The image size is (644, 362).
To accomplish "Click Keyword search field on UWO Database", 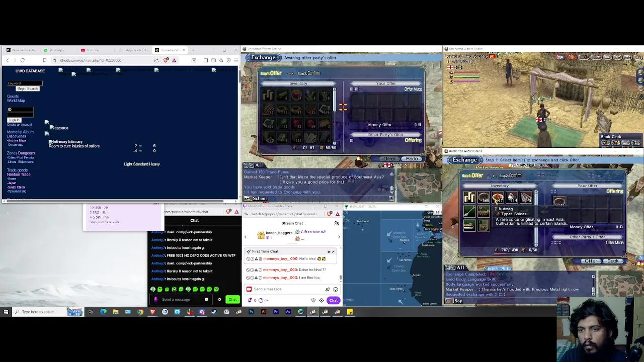I will tap(24, 83).
